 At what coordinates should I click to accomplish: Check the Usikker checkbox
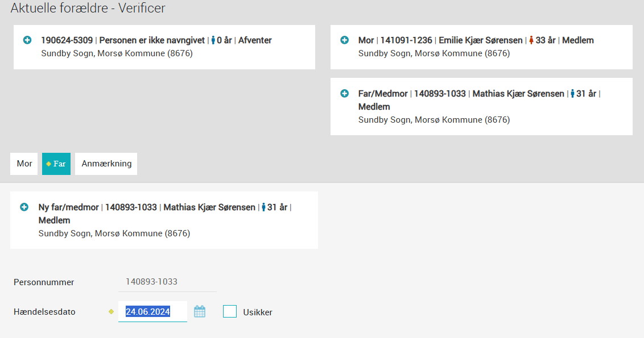(x=230, y=311)
